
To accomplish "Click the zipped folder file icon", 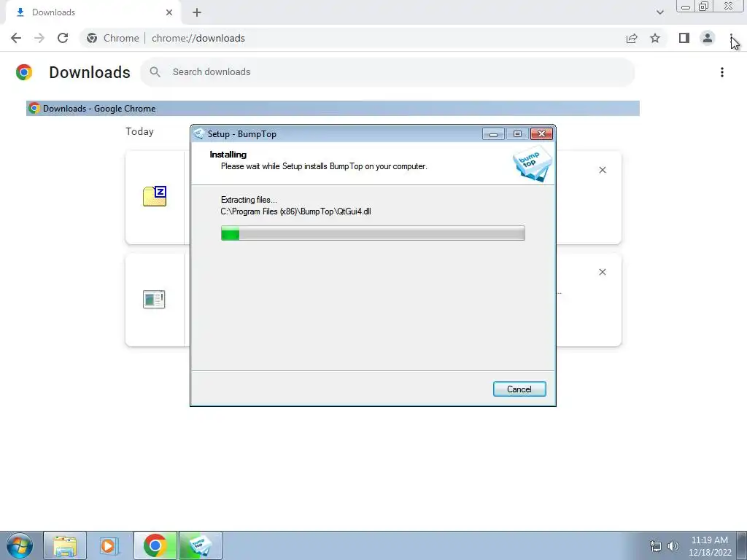I will [x=155, y=196].
